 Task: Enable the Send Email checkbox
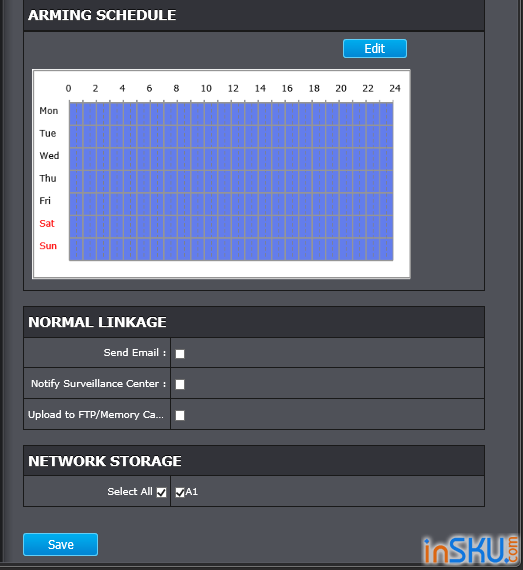click(x=180, y=354)
